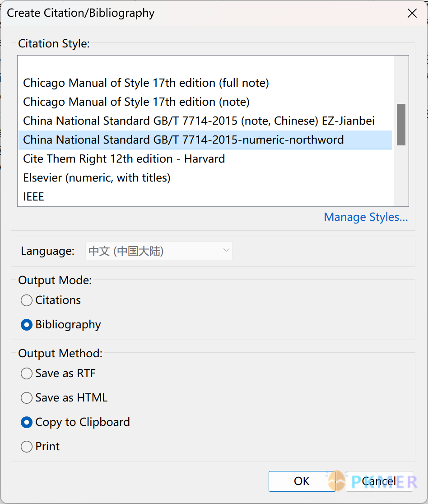Open Manage Styles link
This screenshot has height=504, width=428.
coord(366,217)
